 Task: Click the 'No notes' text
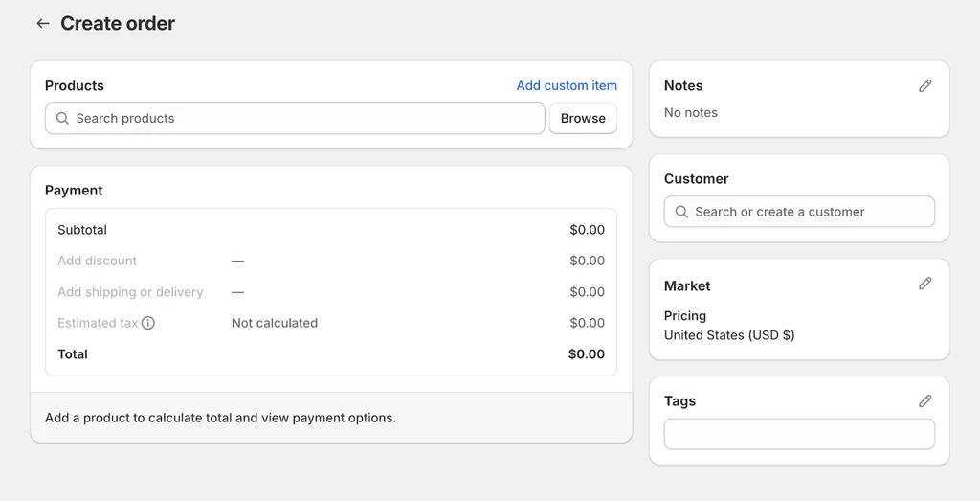point(691,113)
